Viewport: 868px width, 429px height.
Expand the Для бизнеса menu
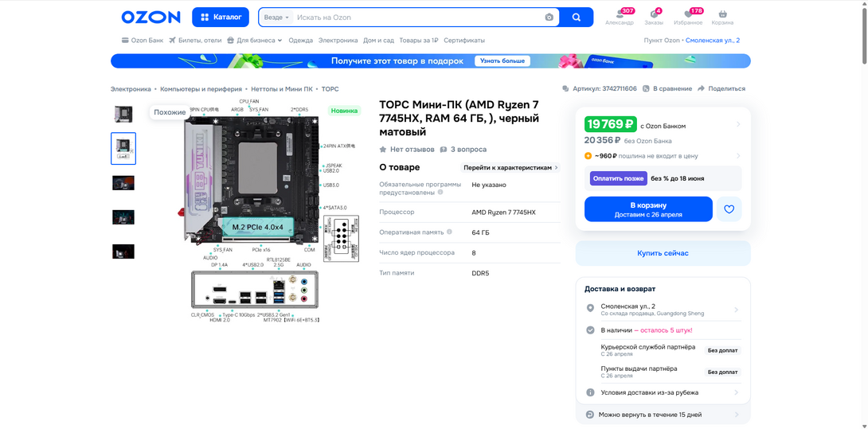pos(255,41)
